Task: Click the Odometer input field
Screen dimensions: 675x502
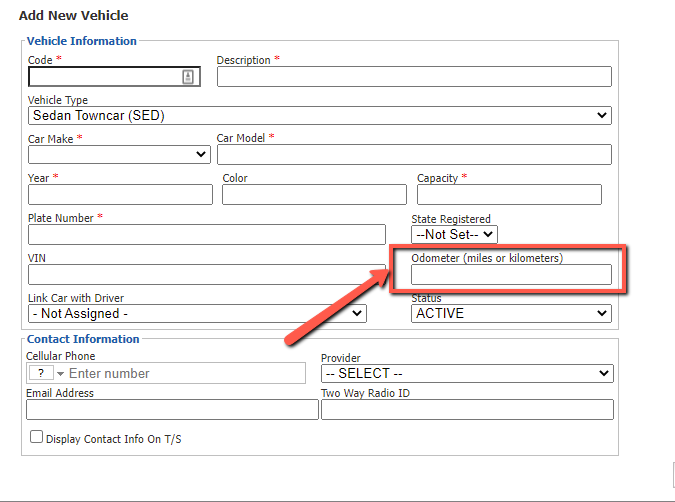Action: click(511, 275)
